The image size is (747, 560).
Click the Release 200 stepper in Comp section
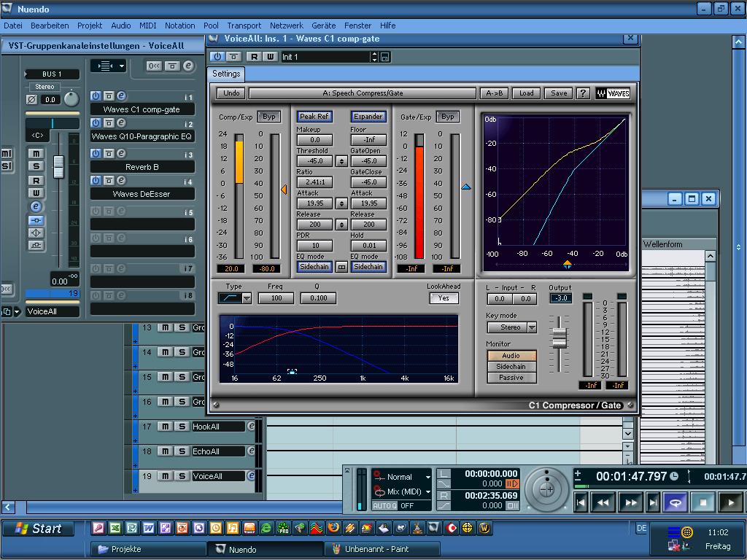pos(341,225)
